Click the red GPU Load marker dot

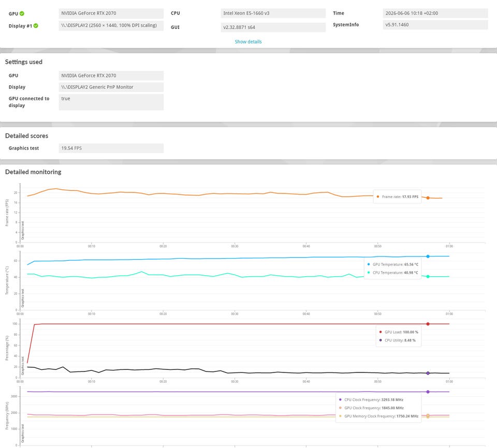pyautogui.click(x=428, y=324)
